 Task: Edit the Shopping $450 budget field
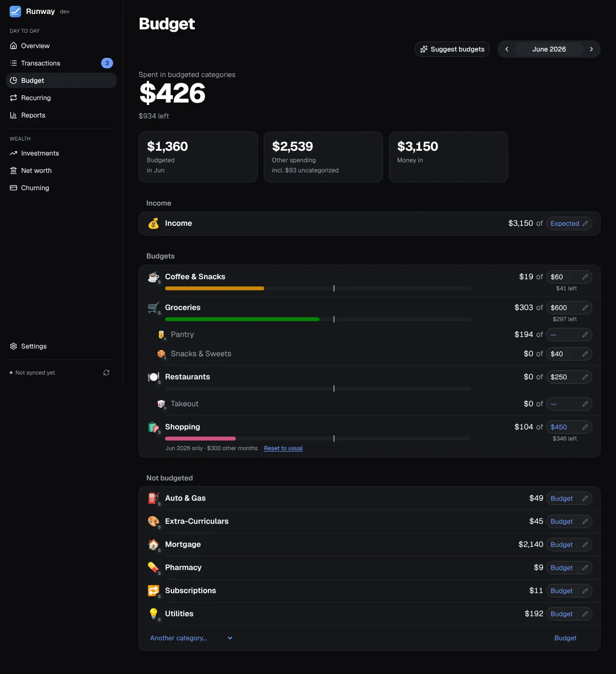pos(569,427)
